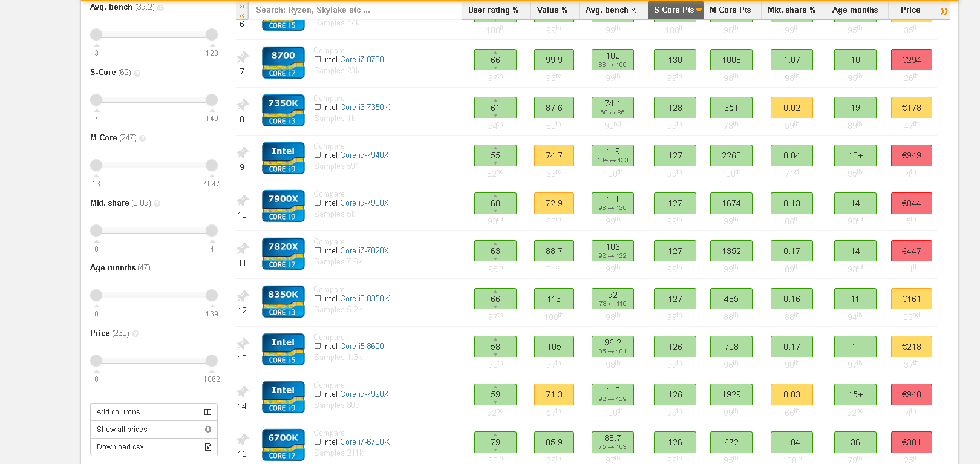Click the €294 price cell
This screenshot has height=464, width=980.
(x=911, y=60)
